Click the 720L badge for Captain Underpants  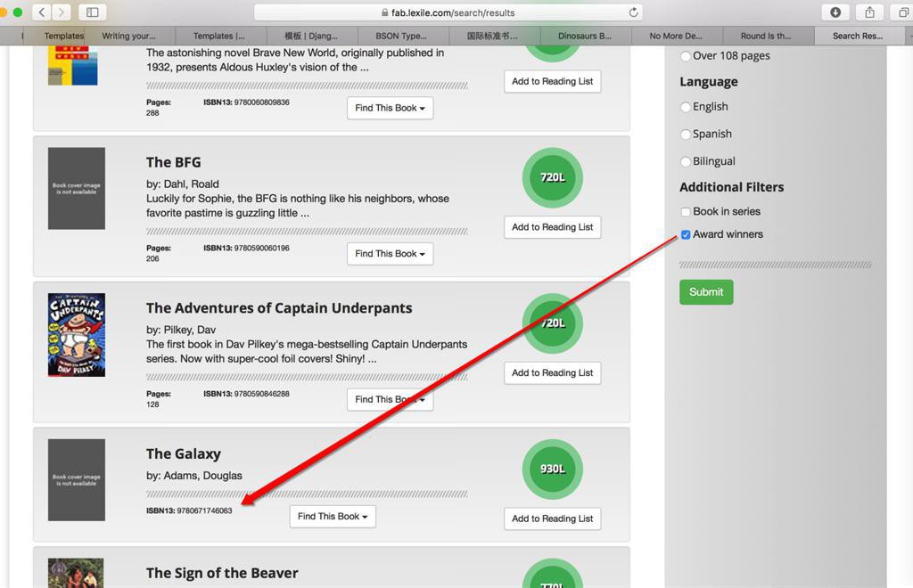[553, 323]
